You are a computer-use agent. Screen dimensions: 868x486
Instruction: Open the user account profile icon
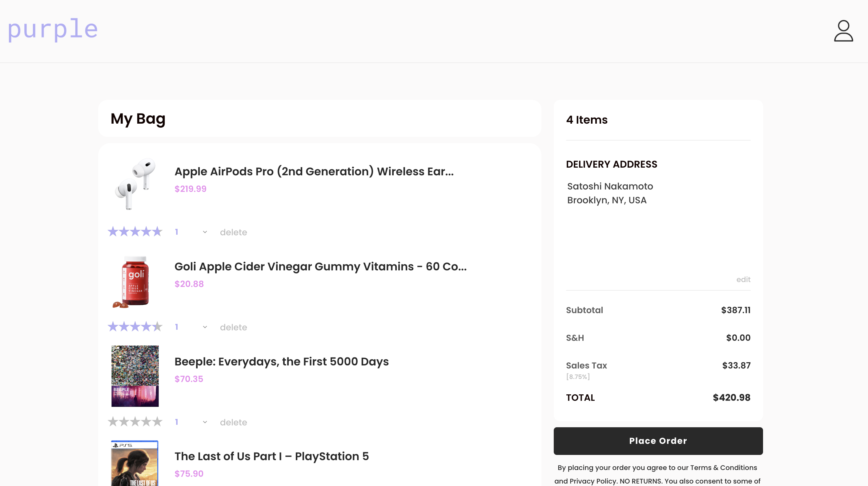(843, 31)
